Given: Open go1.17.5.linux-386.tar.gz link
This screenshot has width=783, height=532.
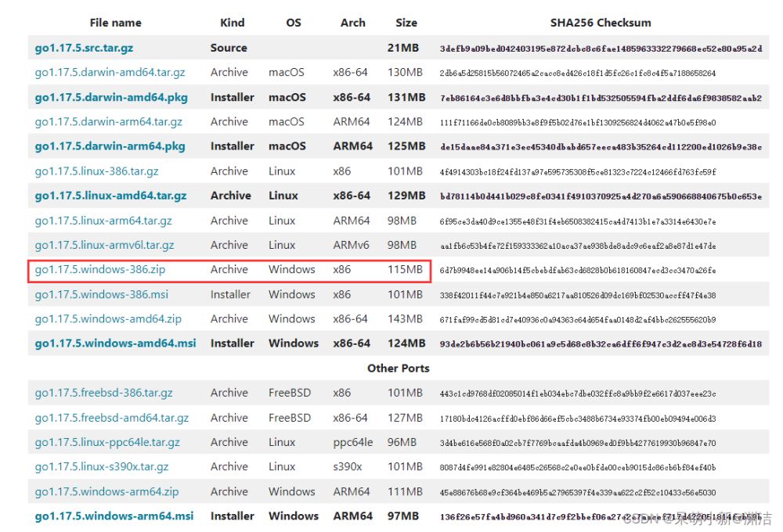Looking at the screenshot, I should (96, 171).
